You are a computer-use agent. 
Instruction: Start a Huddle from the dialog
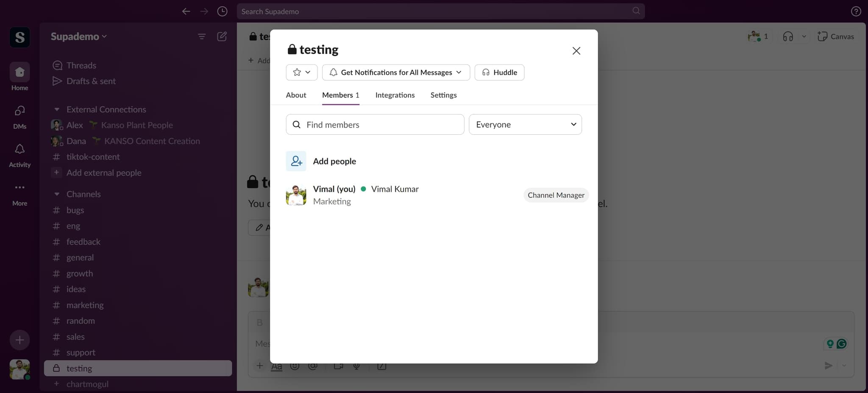(x=499, y=72)
